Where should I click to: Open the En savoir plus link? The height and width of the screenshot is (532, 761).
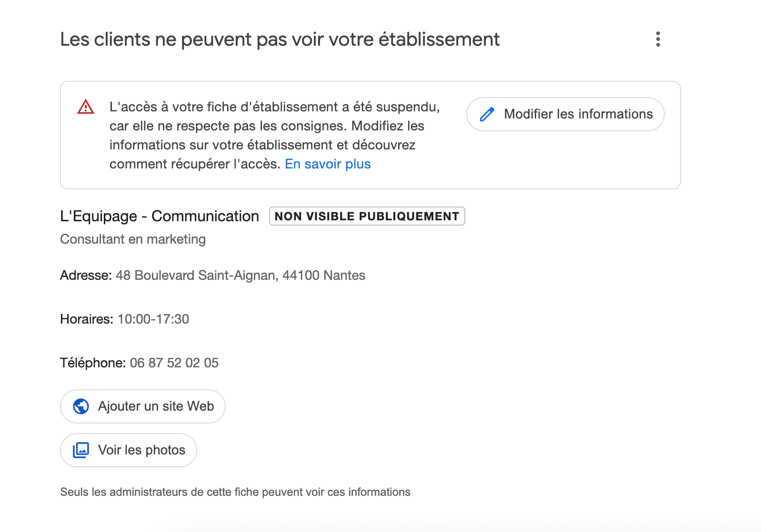coord(328,164)
